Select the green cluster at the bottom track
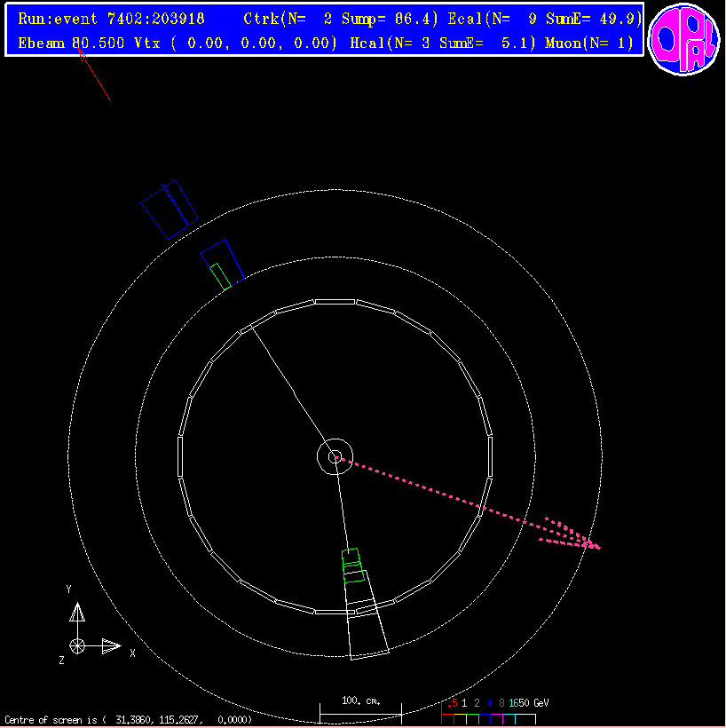The height and width of the screenshot is (728, 726). tap(353, 566)
